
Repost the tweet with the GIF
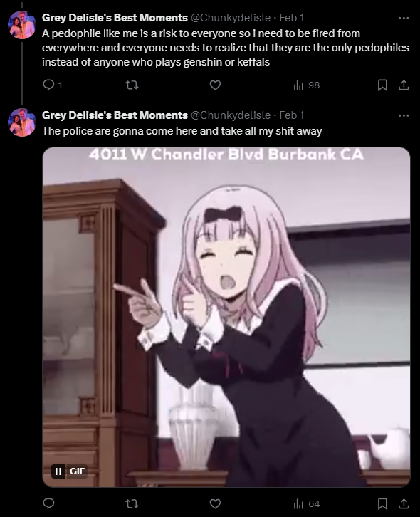click(132, 503)
